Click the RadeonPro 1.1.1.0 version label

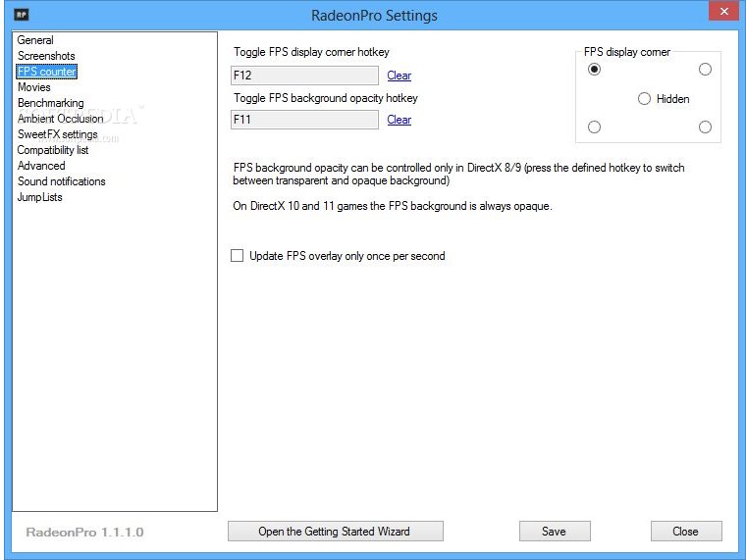[x=84, y=532]
